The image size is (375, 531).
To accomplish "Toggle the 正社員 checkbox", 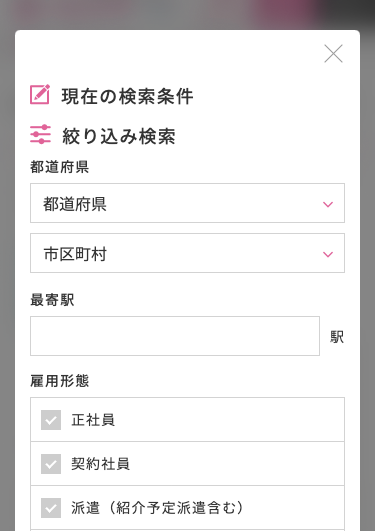I will tap(51, 420).
